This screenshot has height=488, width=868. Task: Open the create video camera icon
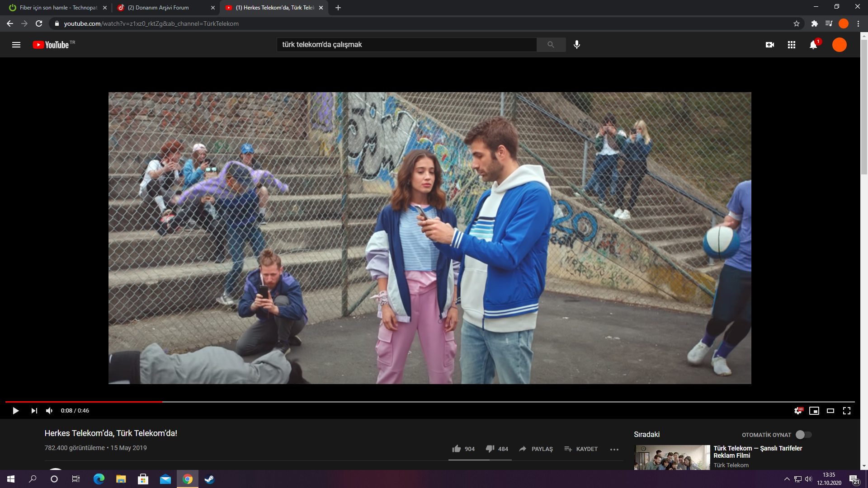pyautogui.click(x=770, y=45)
